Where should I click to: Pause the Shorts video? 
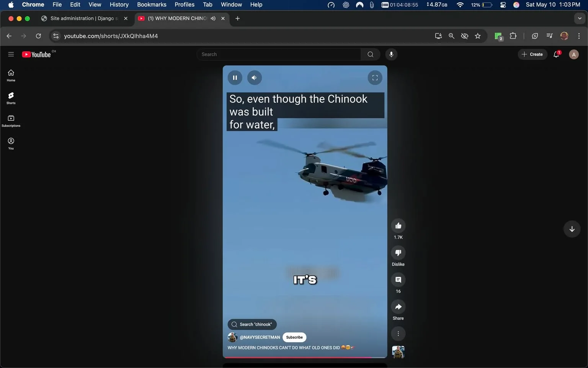pos(235,78)
